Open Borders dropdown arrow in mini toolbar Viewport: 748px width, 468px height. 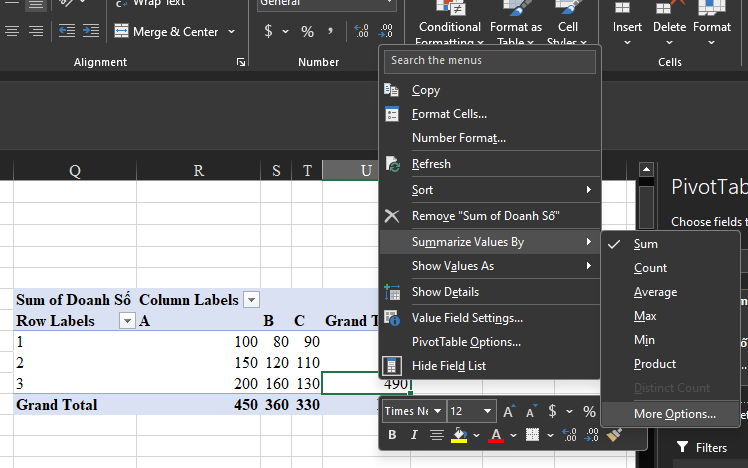click(550, 435)
